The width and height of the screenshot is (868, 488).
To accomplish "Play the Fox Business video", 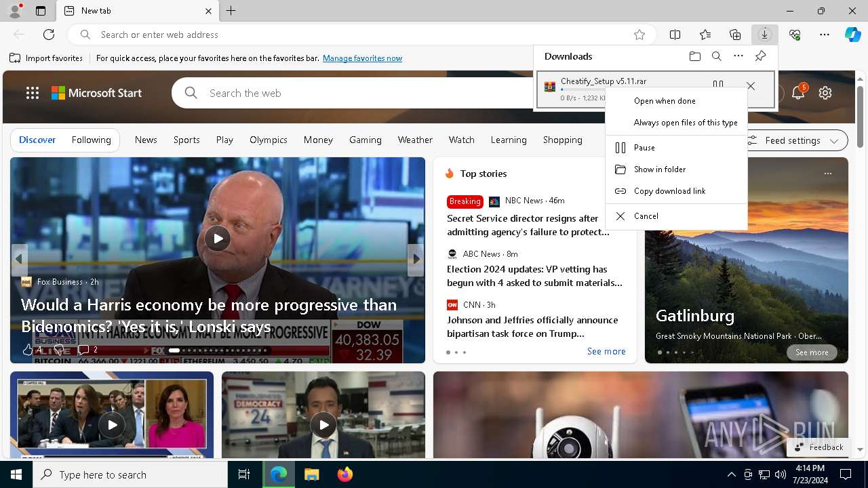I will pyautogui.click(x=218, y=239).
